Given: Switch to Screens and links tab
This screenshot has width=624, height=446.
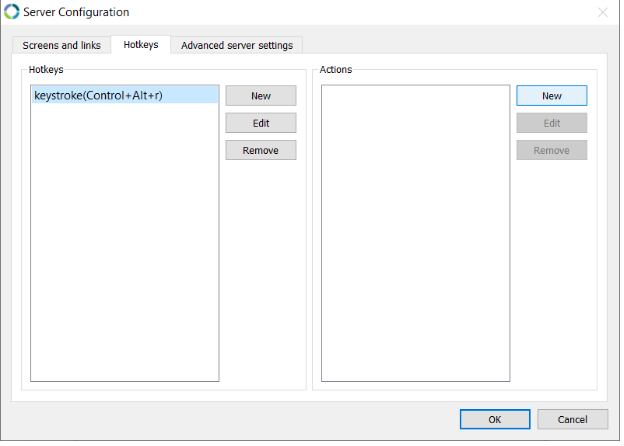Looking at the screenshot, I should coord(61,45).
